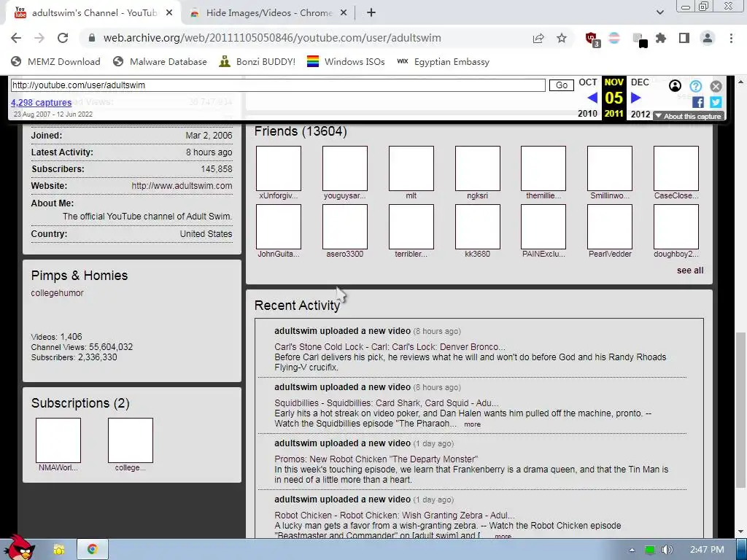Click the Chrome address bar URL
This screenshot has width=747, height=560.
pos(272,38)
